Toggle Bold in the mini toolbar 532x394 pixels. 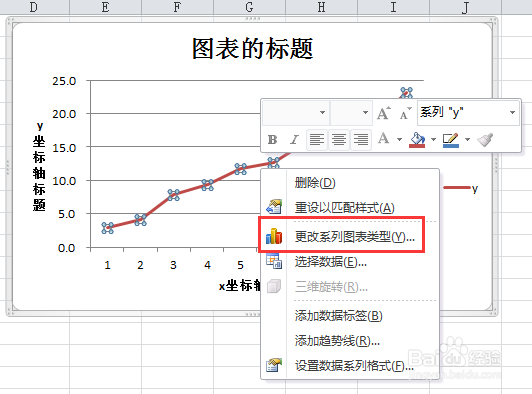click(x=272, y=139)
